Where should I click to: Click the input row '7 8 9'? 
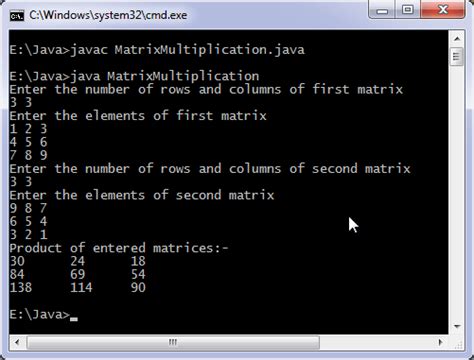pos(28,155)
